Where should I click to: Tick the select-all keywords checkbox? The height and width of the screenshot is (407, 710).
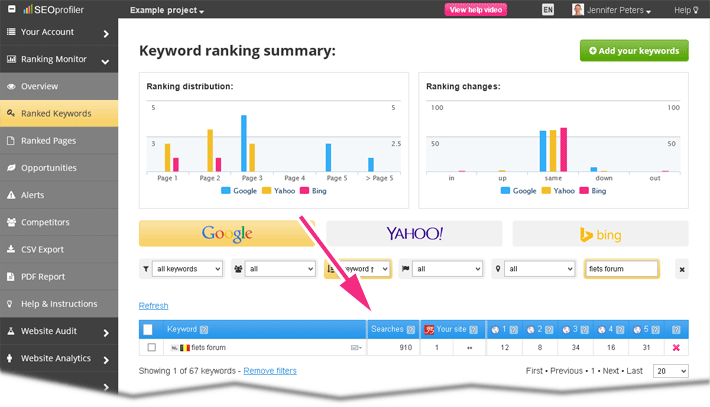(x=149, y=329)
